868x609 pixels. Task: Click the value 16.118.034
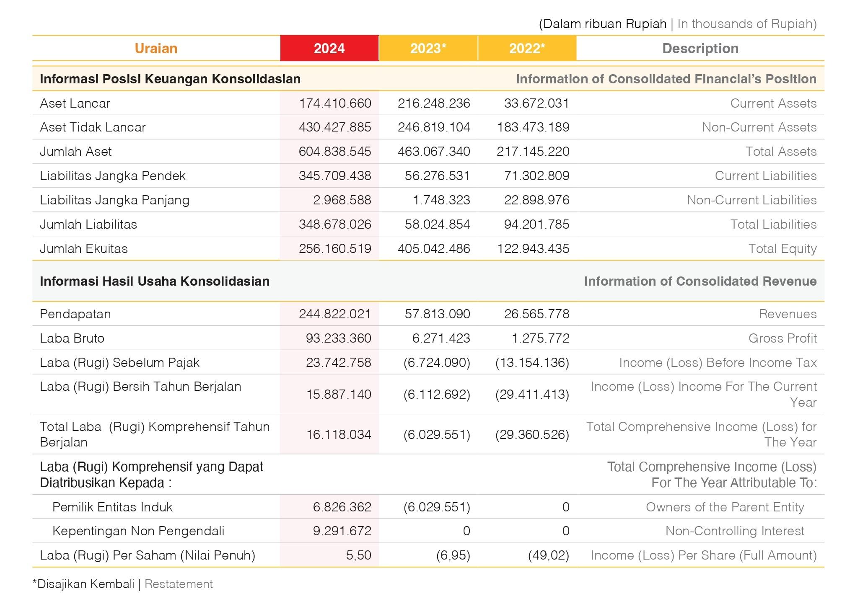pyautogui.click(x=339, y=435)
